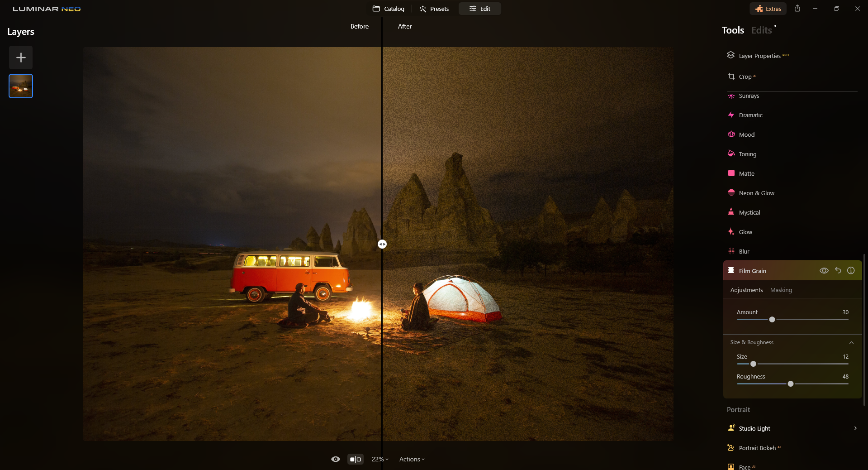This screenshot has height=470, width=868.
Task: Open the Layer Properties tool icon
Action: tap(730, 55)
